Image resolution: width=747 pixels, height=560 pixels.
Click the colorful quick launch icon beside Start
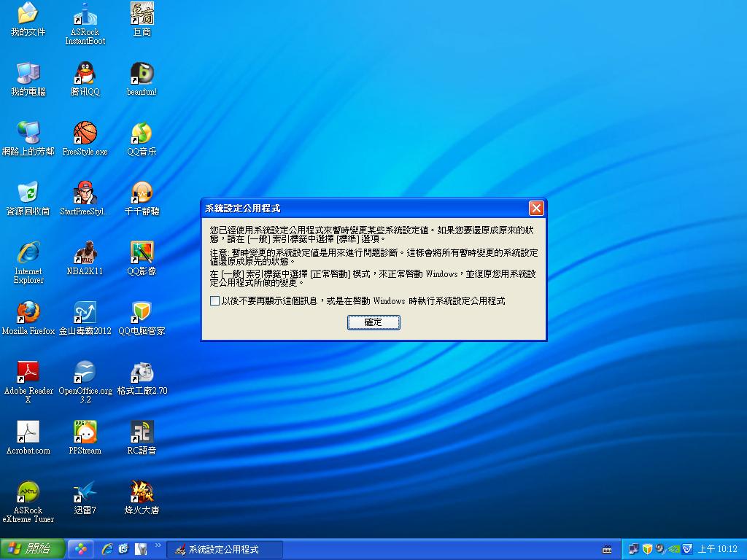tap(80, 549)
